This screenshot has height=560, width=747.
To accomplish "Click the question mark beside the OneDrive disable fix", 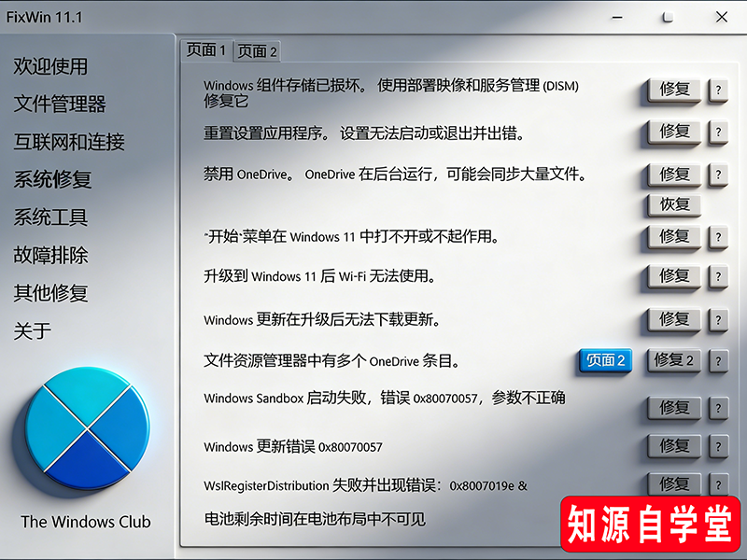I will point(718,175).
